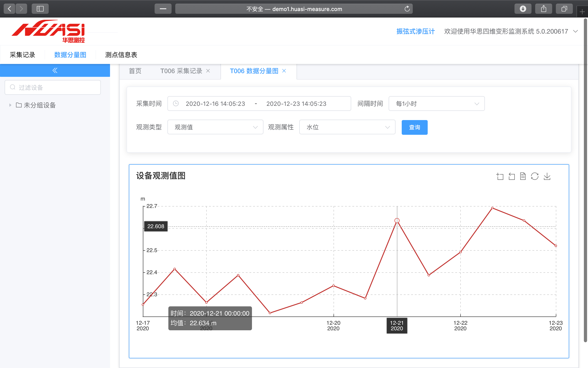Select the 数据分量图 menu item

70,55
